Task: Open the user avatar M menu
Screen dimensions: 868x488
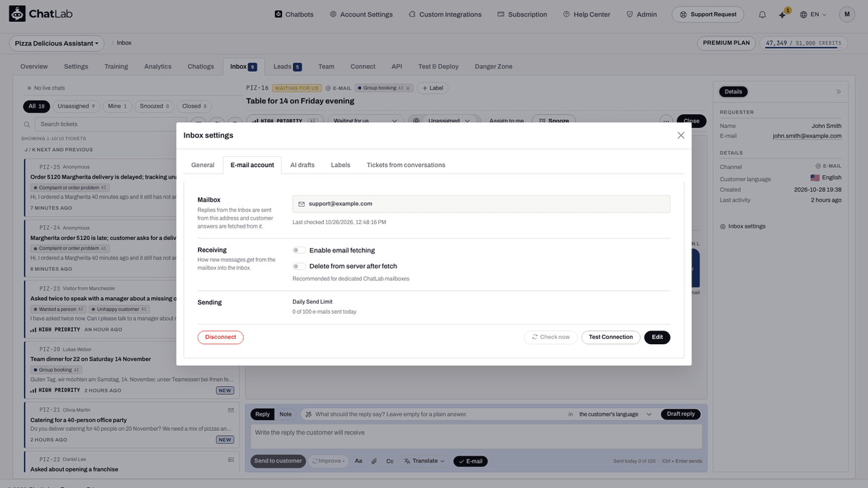Action: [x=847, y=14]
